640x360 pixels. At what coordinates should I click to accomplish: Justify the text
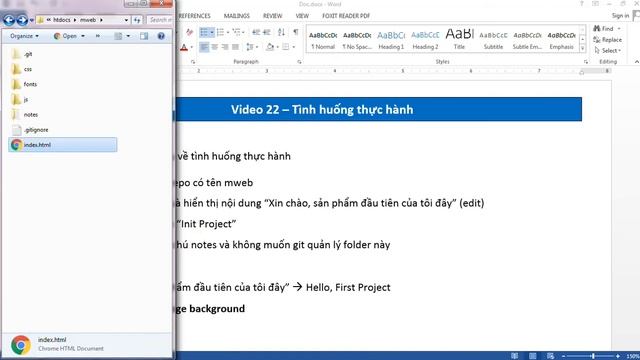point(236,47)
